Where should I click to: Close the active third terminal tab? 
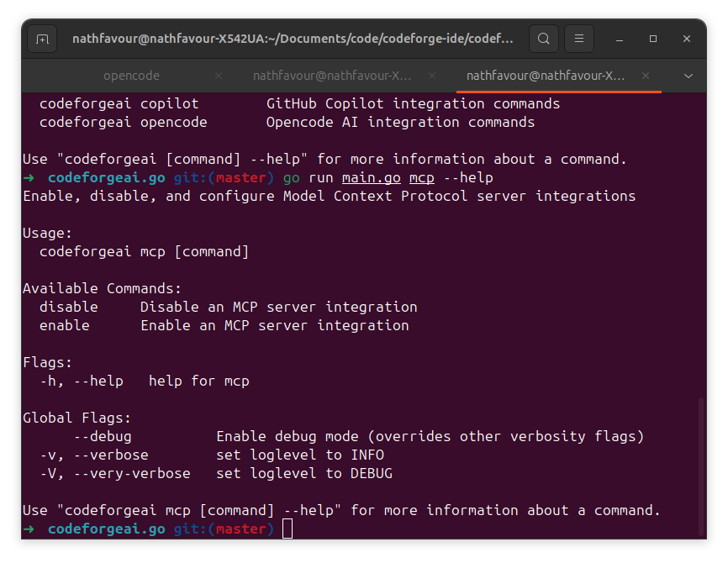coord(646,76)
